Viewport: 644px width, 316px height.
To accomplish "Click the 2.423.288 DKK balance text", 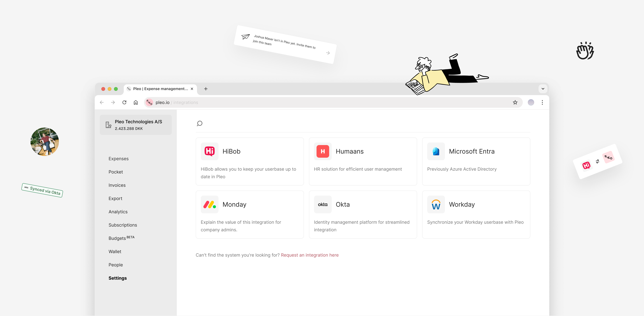I will [129, 128].
